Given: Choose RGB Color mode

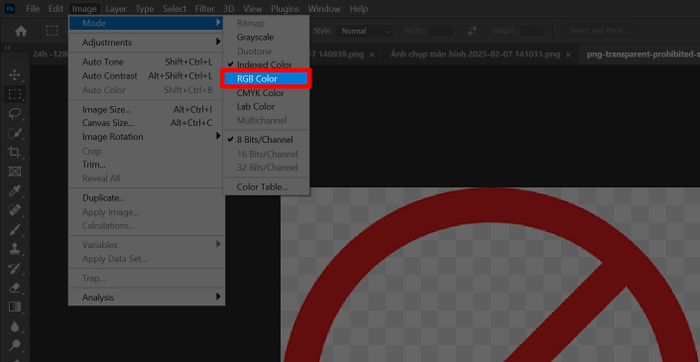Looking at the screenshot, I should point(266,79).
